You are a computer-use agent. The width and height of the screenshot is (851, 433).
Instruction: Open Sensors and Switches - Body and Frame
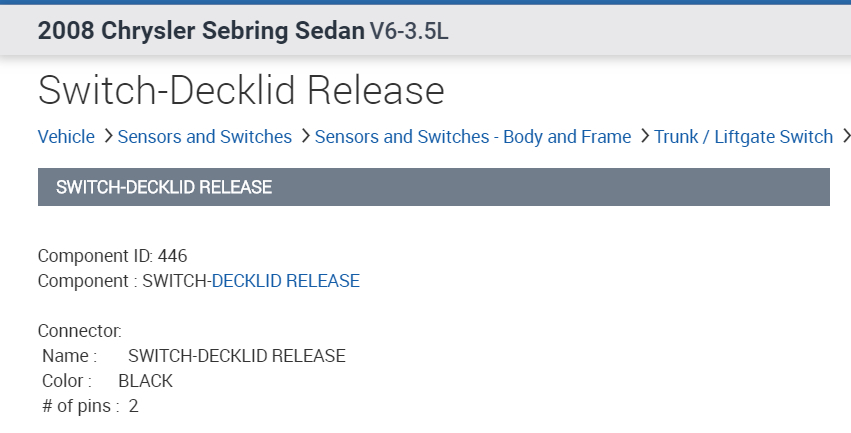[x=472, y=137]
